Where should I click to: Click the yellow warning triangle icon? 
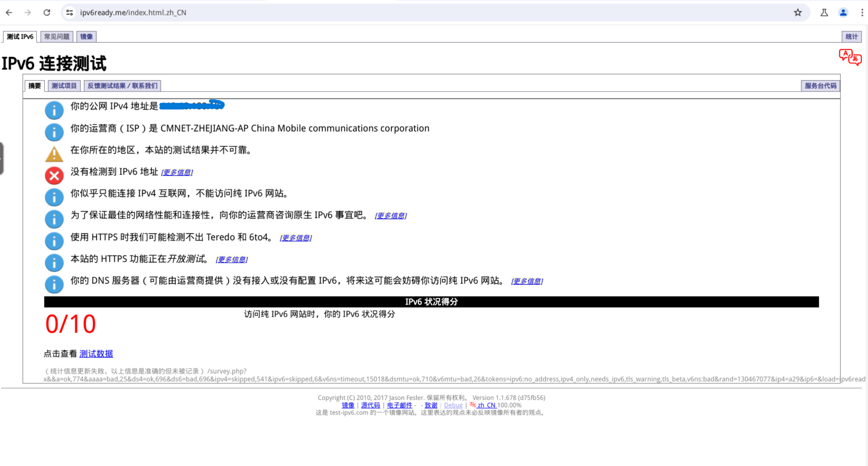pos(54,154)
